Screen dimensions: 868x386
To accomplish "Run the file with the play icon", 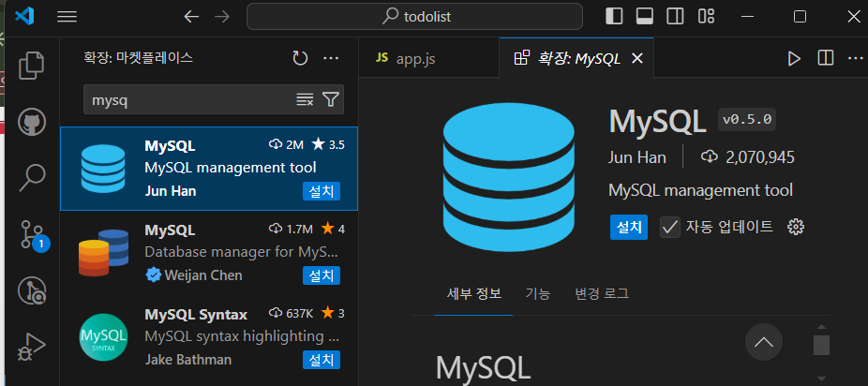I will coord(794,59).
